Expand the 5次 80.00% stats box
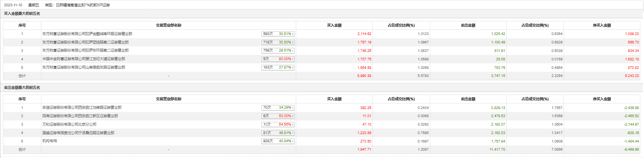 [278, 59]
